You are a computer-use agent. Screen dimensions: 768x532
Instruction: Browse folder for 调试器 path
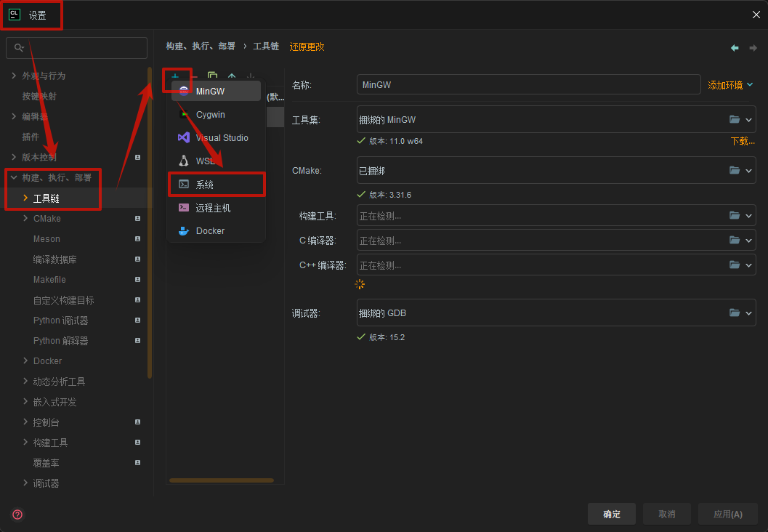click(x=734, y=313)
